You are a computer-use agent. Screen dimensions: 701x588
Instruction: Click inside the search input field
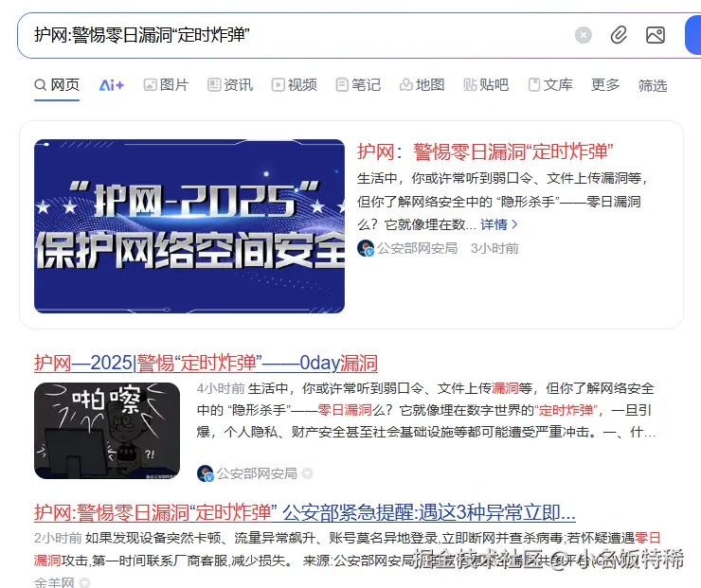[x=295, y=35]
